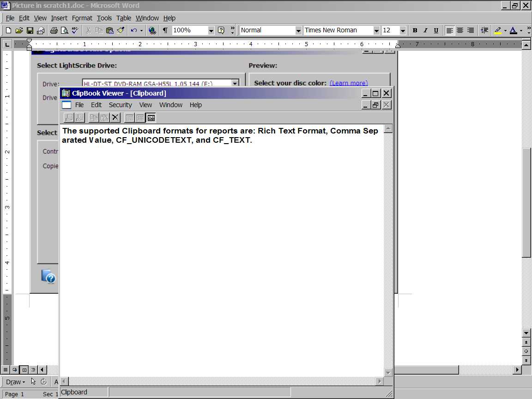The height and width of the screenshot is (399, 532).
Task: Set Center paragraph alignment
Action: pyautogui.click(x=460, y=30)
